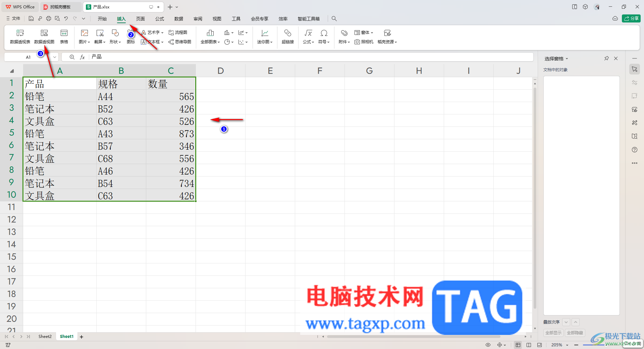Open the View (视图) ribbon tab
The height and width of the screenshot is (349, 644).
point(217,19)
